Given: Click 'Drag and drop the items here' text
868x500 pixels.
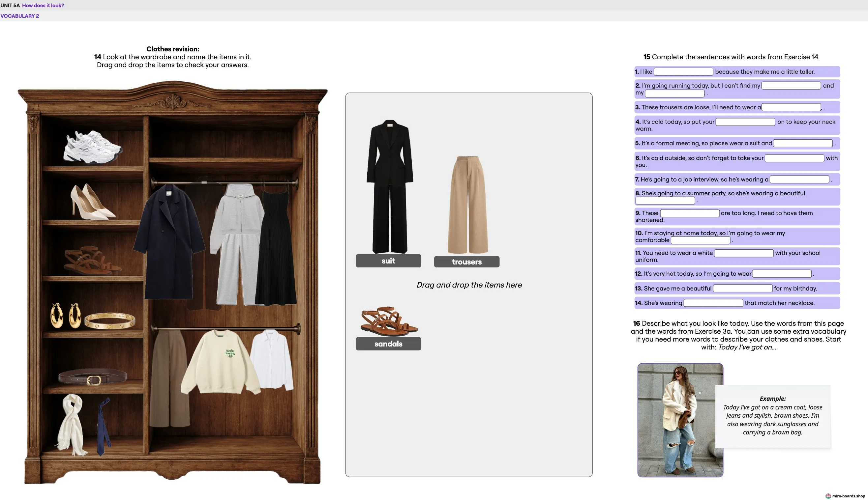Looking at the screenshot, I should [x=469, y=285].
